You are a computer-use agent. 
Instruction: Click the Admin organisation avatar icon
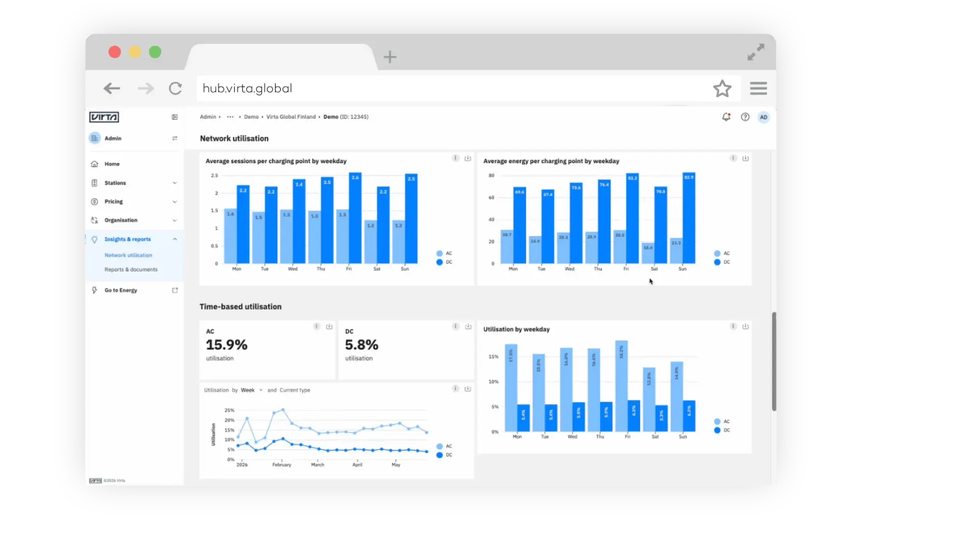point(94,138)
